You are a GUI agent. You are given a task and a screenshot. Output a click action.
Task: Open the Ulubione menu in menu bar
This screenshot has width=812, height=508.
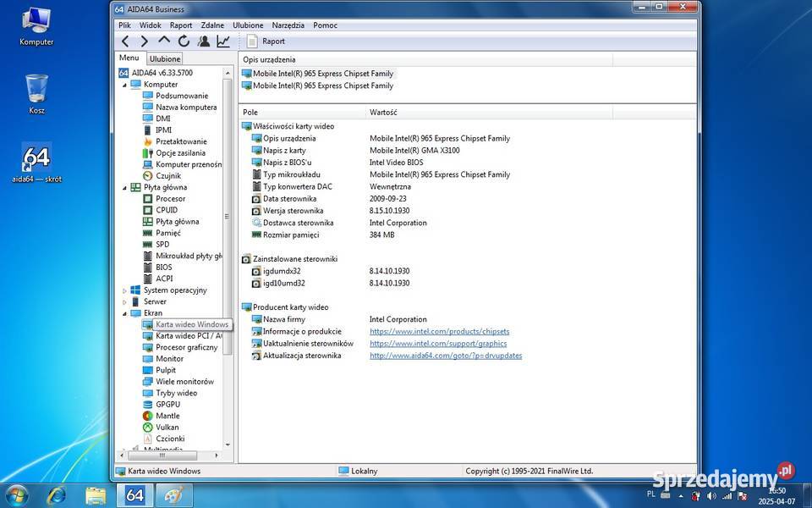tap(248, 25)
